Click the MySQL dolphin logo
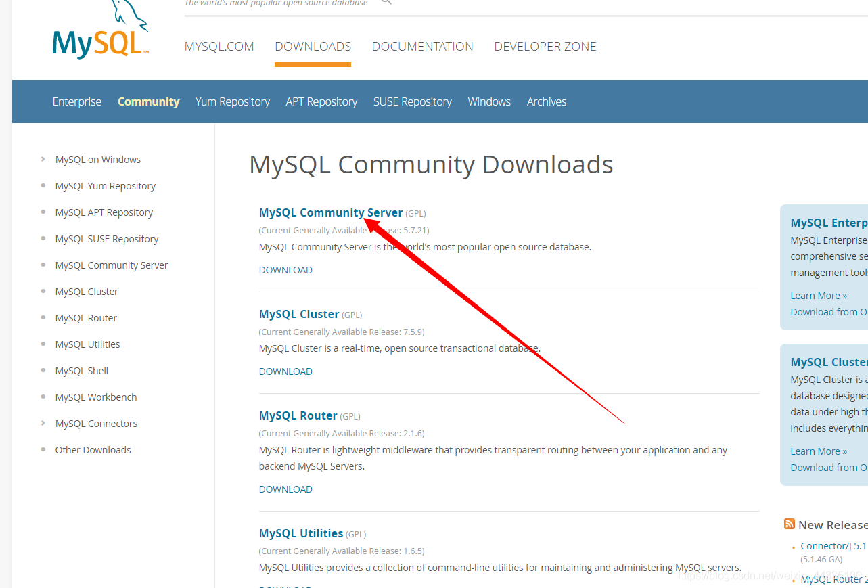This screenshot has width=868, height=588. [x=100, y=30]
